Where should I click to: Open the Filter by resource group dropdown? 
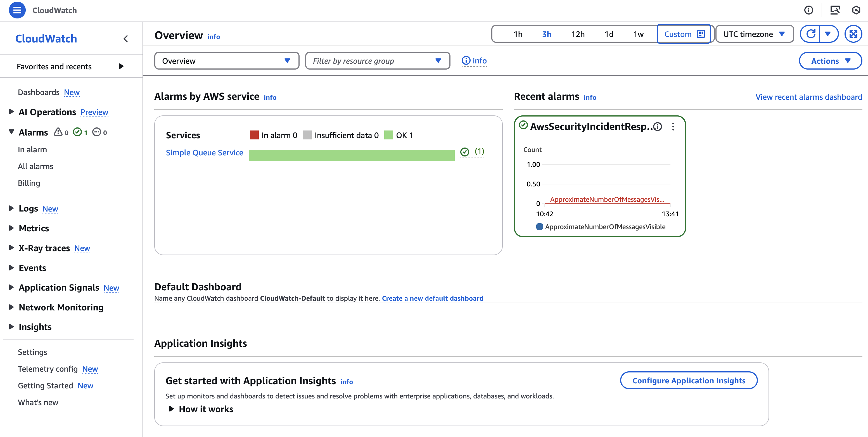click(x=377, y=61)
